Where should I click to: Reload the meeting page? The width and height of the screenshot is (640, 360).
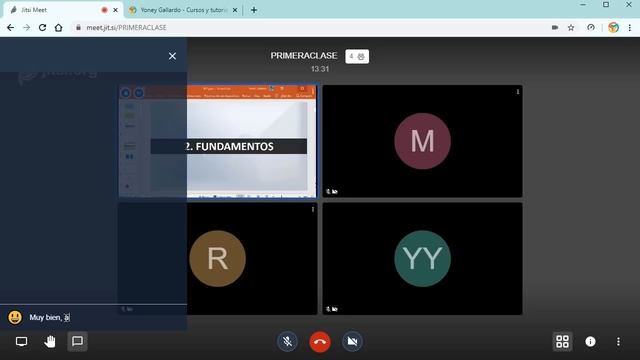[42, 27]
